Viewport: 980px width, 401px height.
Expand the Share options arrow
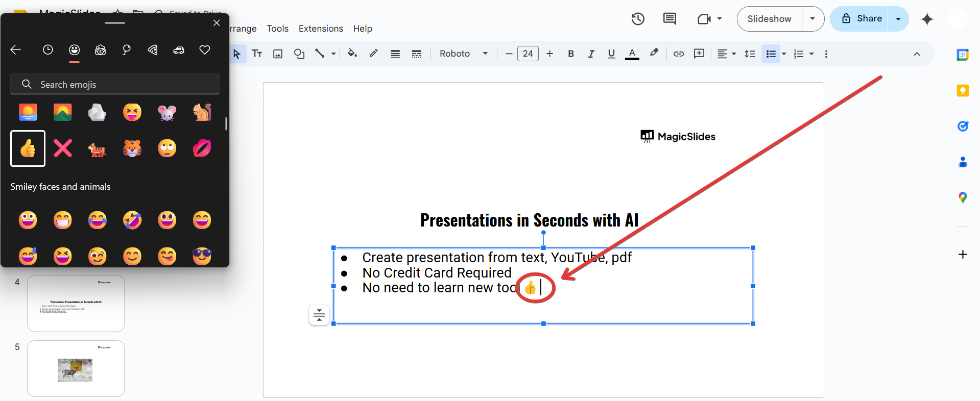click(x=898, y=19)
